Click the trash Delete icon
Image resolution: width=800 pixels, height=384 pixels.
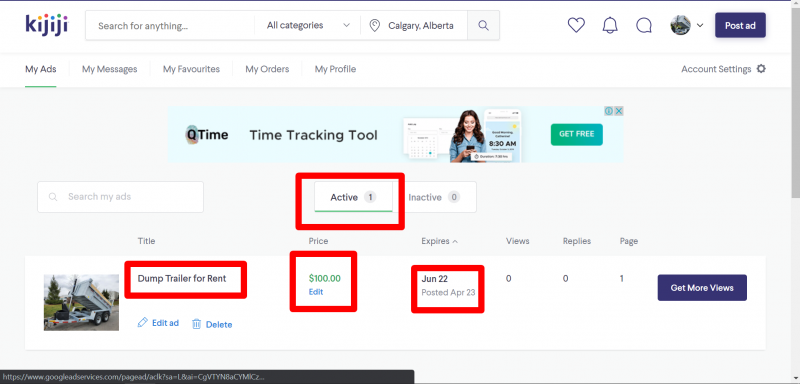click(196, 324)
